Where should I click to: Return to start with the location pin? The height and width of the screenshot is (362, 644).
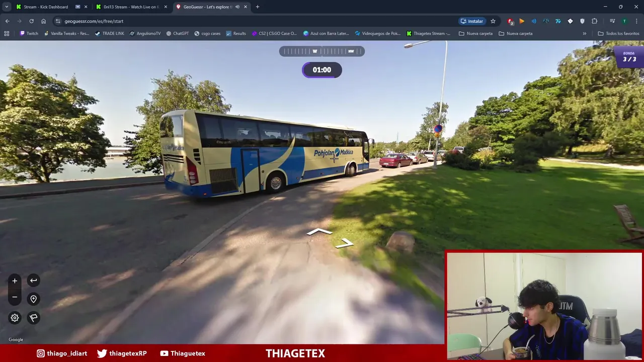click(x=33, y=299)
